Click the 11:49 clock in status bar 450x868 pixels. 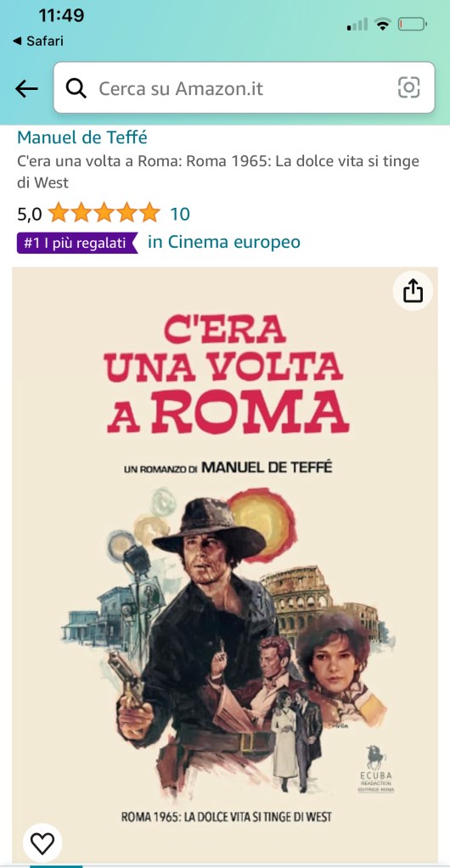click(61, 15)
